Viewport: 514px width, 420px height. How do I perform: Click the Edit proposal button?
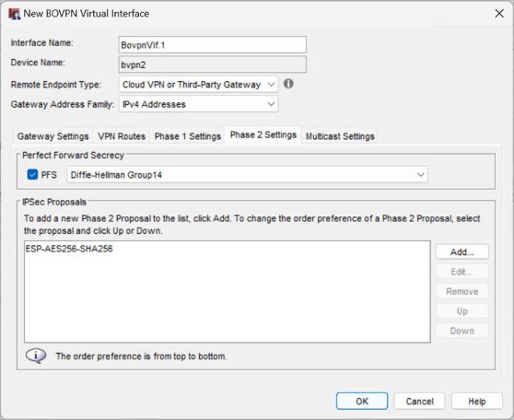click(461, 272)
